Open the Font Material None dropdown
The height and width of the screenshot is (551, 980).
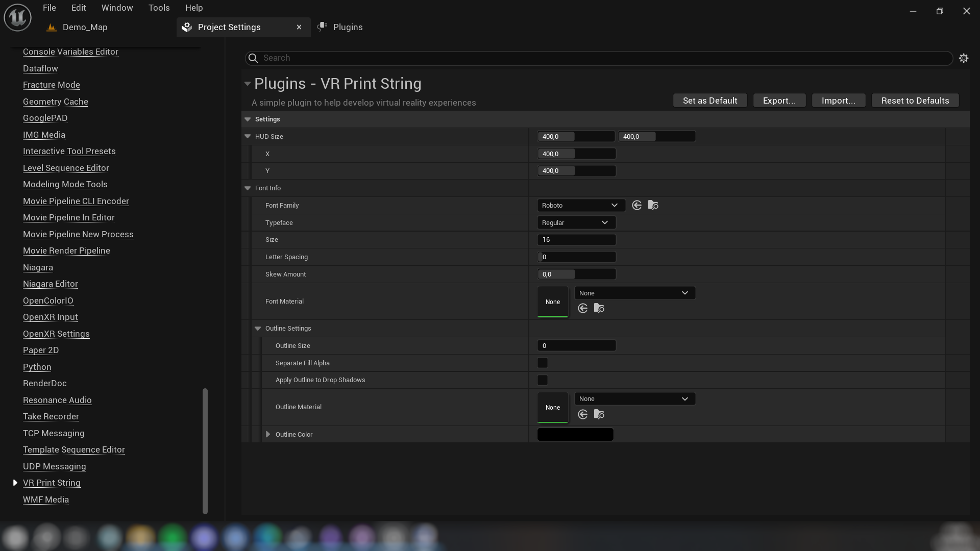[x=635, y=293]
